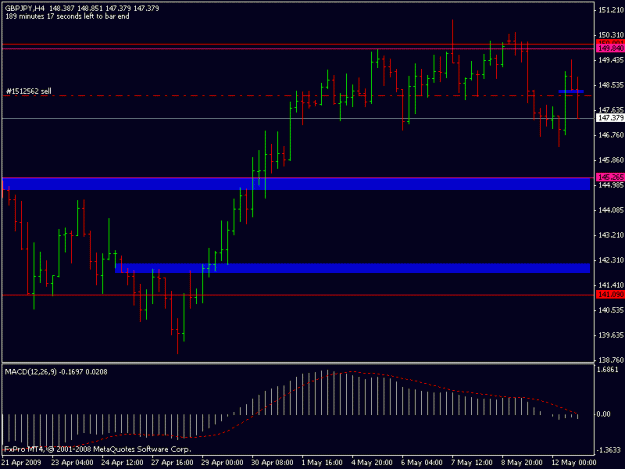Click the 144.085 price scale label

610,210
